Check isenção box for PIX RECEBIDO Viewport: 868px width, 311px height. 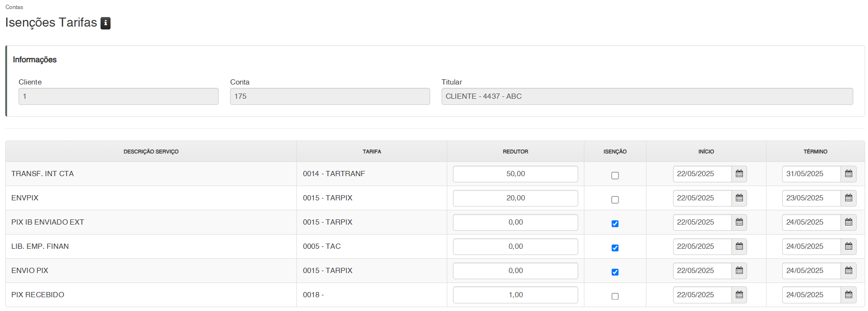pos(615,296)
